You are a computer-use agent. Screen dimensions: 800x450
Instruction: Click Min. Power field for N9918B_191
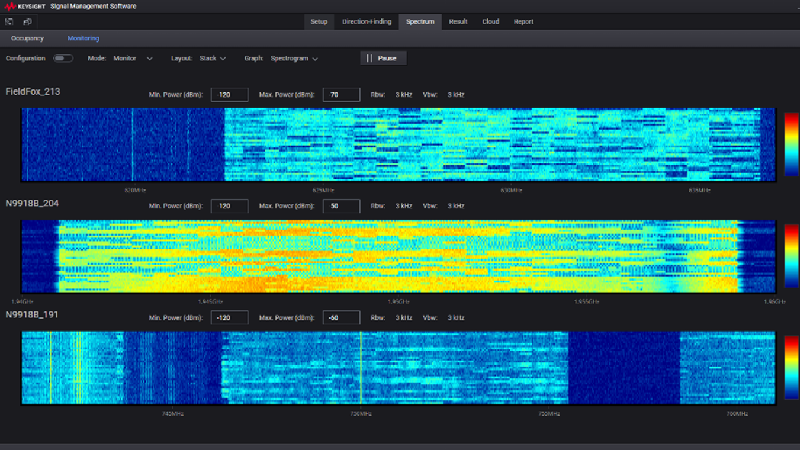[x=230, y=317]
